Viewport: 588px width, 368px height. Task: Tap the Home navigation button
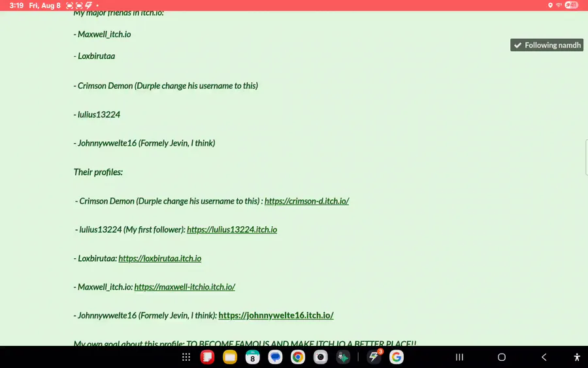pos(502,357)
